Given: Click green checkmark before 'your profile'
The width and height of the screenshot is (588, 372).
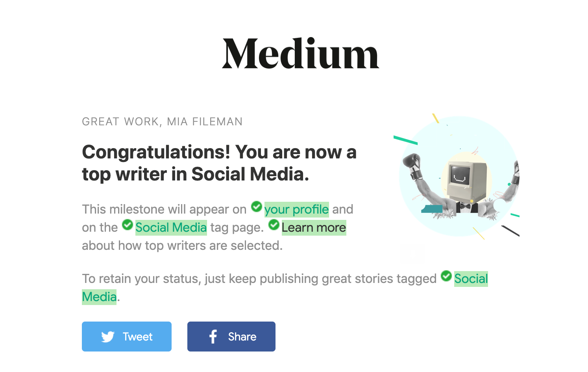Looking at the screenshot, I should click(257, 206).
